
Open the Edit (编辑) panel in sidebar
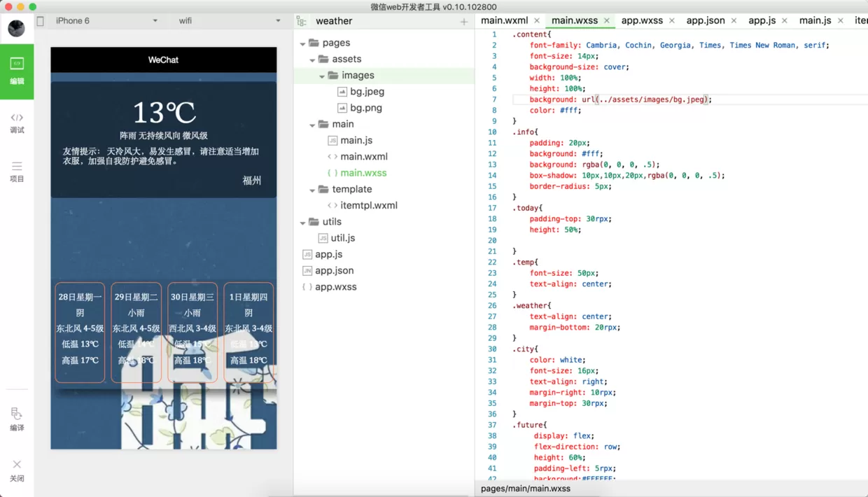pos(17,71)
